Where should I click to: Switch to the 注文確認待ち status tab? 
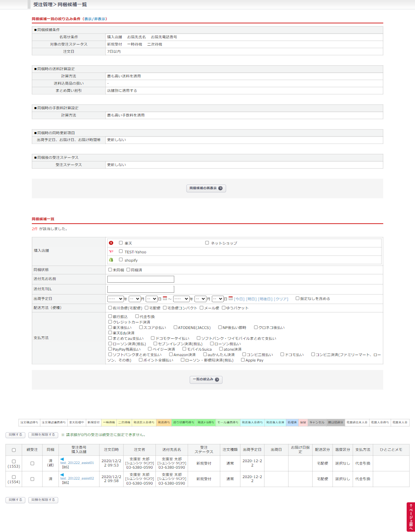coord(29,422)
